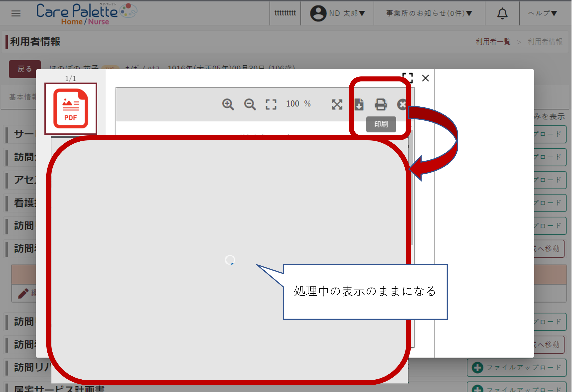Open the hamburger menu
This screenshot has width=574, height=392.
click(x=16, y=13)
